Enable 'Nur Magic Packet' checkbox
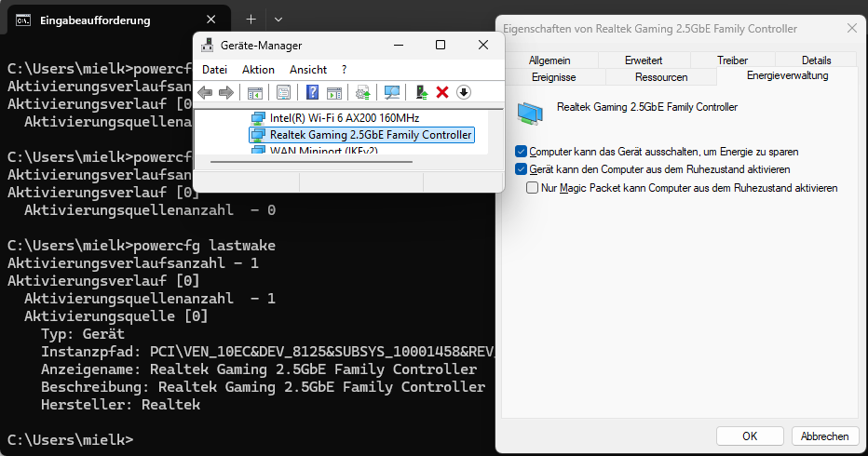Screen dimensions: 868x456 [x=532, y=188]
